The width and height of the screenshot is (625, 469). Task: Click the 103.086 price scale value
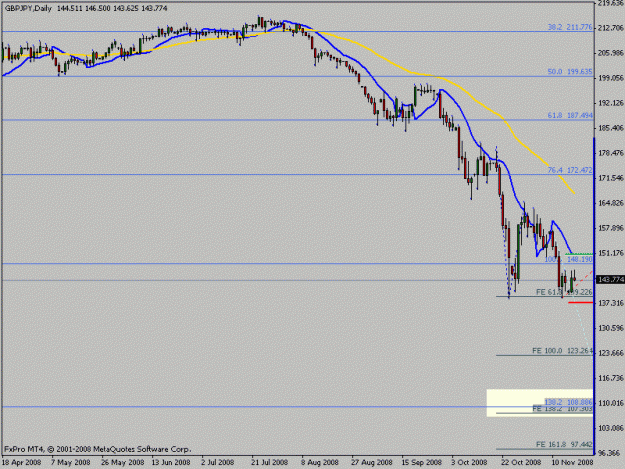coord(611,428)
